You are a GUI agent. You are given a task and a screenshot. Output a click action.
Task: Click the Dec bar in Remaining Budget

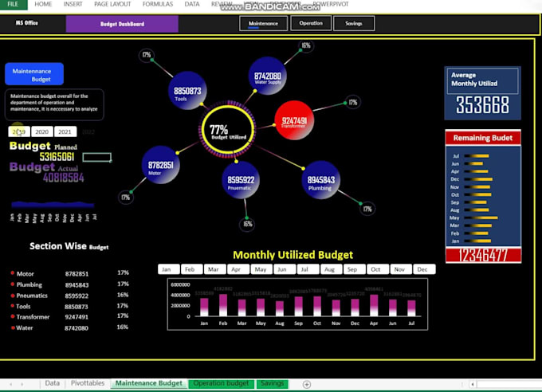tap(478, 179)
